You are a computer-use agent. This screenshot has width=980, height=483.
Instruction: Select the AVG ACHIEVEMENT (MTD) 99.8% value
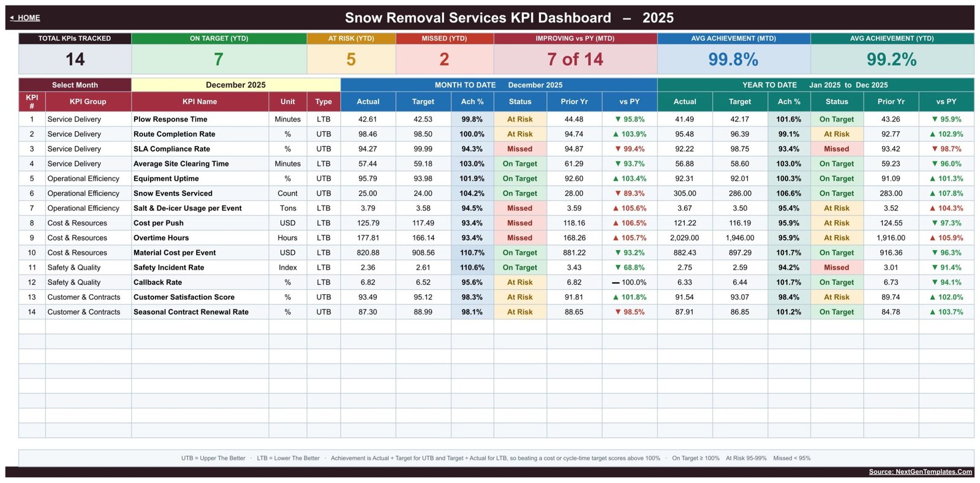(x=733, y=59)
